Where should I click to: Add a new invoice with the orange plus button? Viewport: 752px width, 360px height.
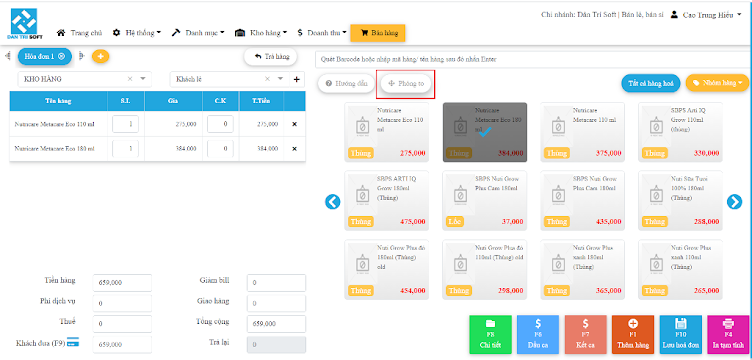[x=100, y=57]
